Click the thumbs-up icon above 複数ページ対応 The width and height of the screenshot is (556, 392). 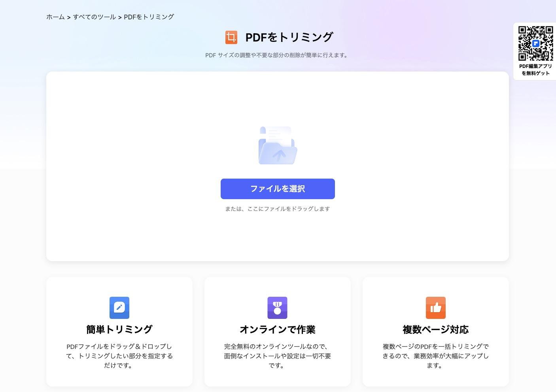435,308
